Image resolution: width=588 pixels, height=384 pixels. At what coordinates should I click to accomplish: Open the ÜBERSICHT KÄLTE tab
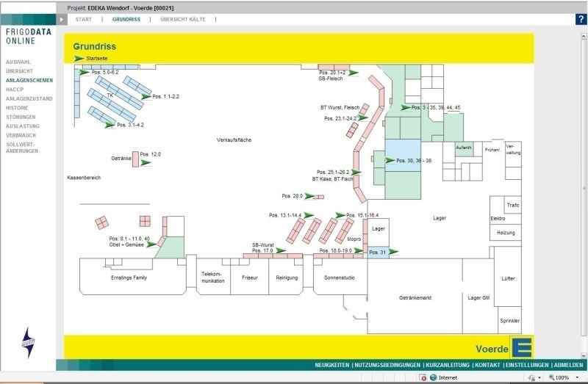183,20
